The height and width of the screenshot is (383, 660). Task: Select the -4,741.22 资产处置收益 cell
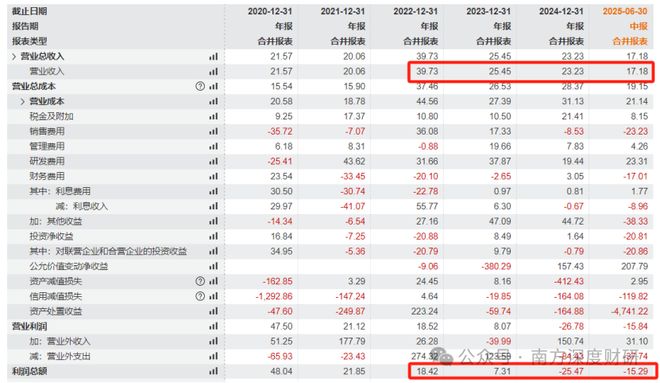click(x=630, y=311)
